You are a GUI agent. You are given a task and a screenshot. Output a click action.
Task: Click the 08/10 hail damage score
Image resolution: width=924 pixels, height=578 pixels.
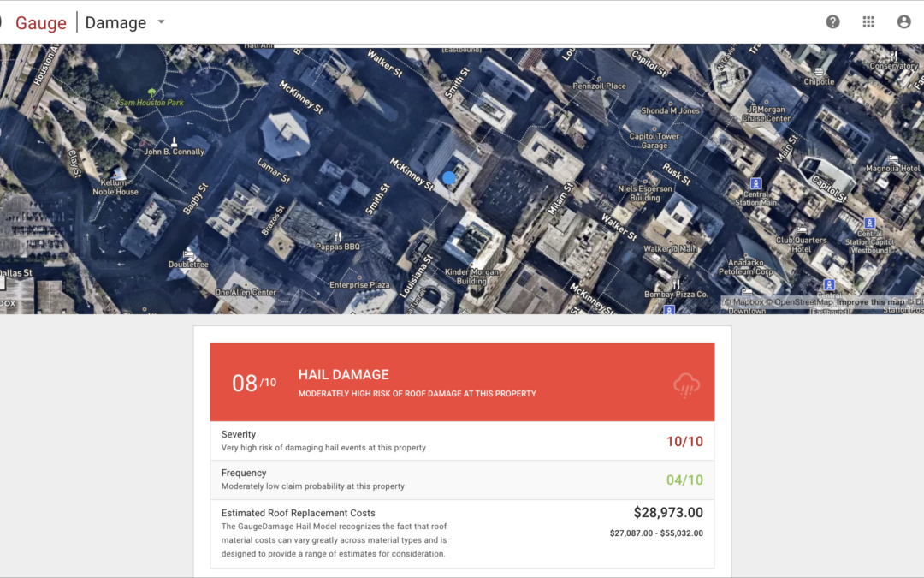pos(254,383)
